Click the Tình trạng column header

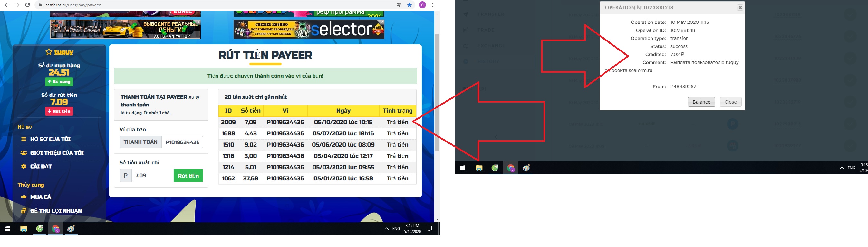click(398, 111)
